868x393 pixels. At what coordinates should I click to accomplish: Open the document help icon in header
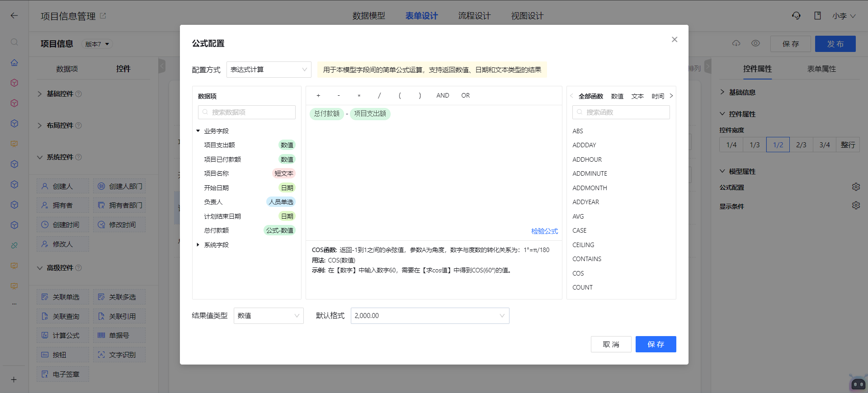[817, 16]
